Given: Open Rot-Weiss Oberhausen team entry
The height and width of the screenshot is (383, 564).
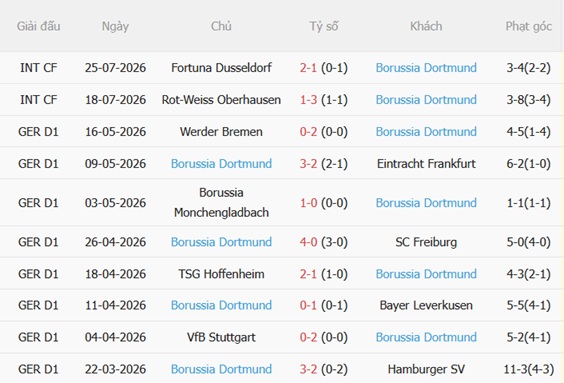Looking at the screenshot, I should [x=221, y=100].
